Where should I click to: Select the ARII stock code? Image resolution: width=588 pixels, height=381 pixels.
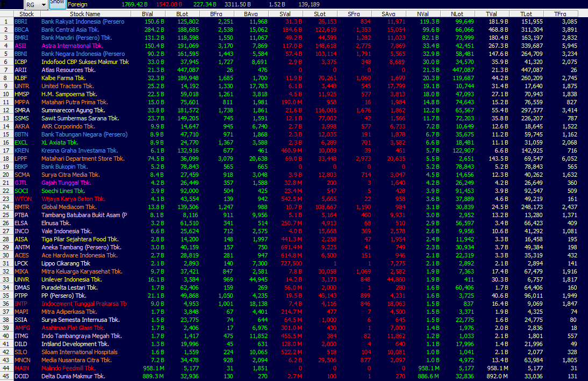click(20, 70)
